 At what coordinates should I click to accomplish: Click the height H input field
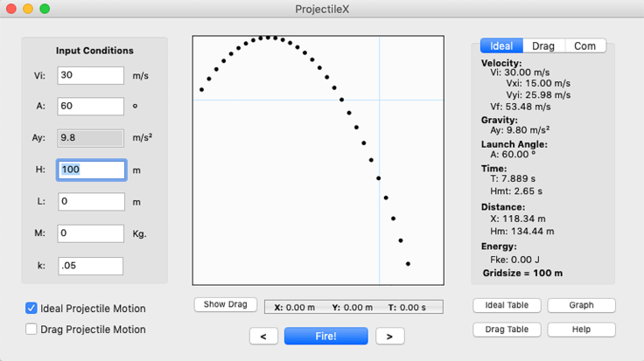(x=91, y=170)
